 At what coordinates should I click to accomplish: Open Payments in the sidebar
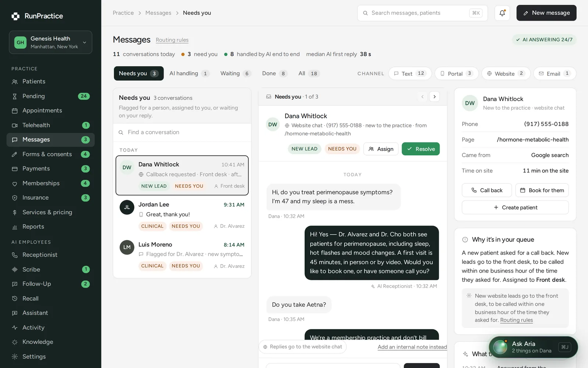(x=51, y=169)
